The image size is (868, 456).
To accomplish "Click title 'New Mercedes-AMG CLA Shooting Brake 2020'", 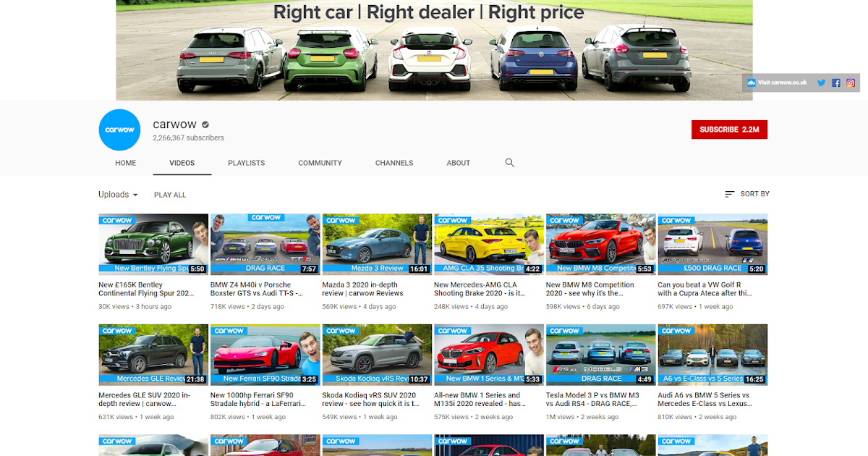I will 480,289.
